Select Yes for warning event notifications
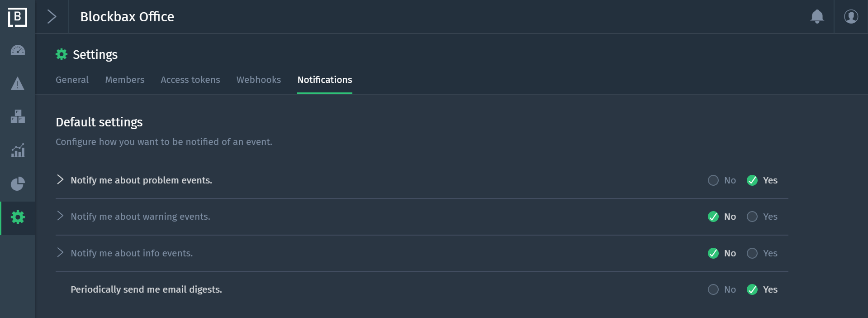Screen dimensions: 868x318 point(762,217)
